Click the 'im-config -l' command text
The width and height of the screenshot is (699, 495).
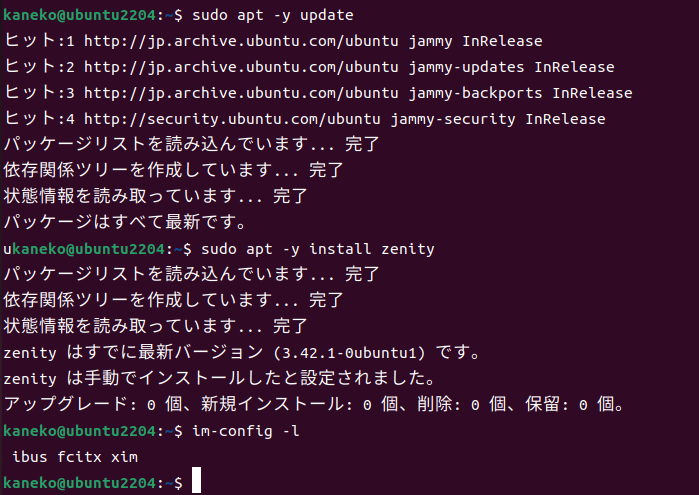click(x=246, y=431)
